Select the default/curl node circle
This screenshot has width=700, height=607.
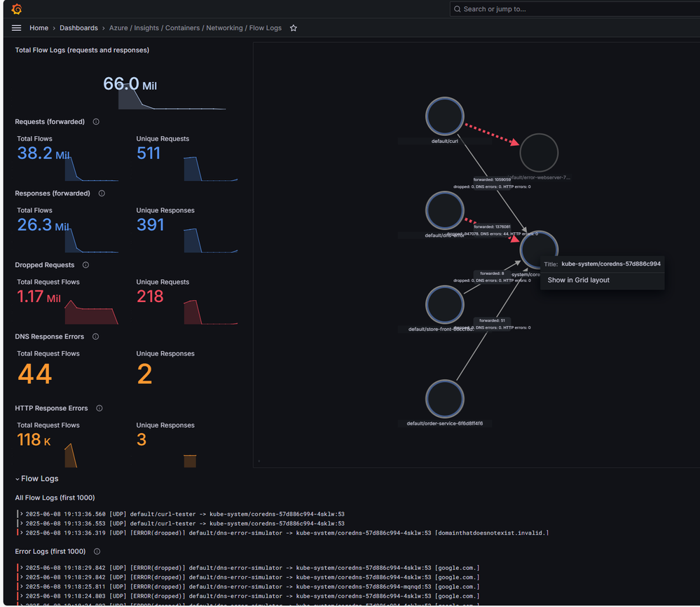coord(445,116)
